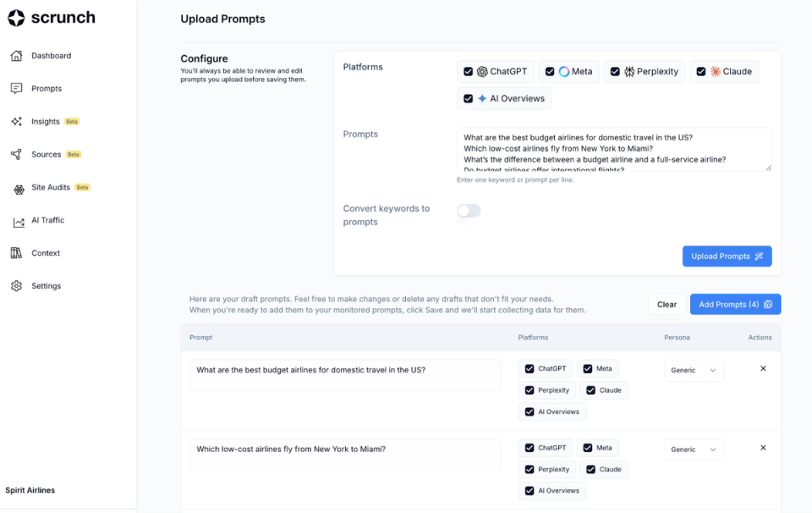Click the save icon on Add Prompts button
812x513 pixels.
pyautogui.click(x=768, y=304)
